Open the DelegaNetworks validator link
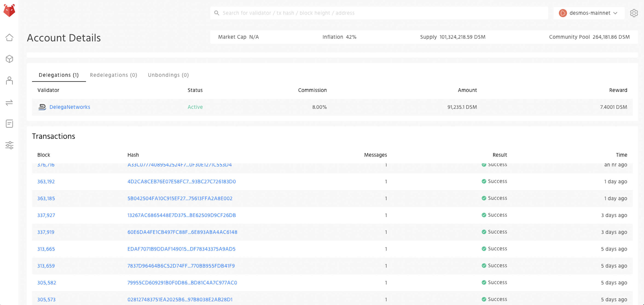Screen dimensions: 644x305 (70, 107)
